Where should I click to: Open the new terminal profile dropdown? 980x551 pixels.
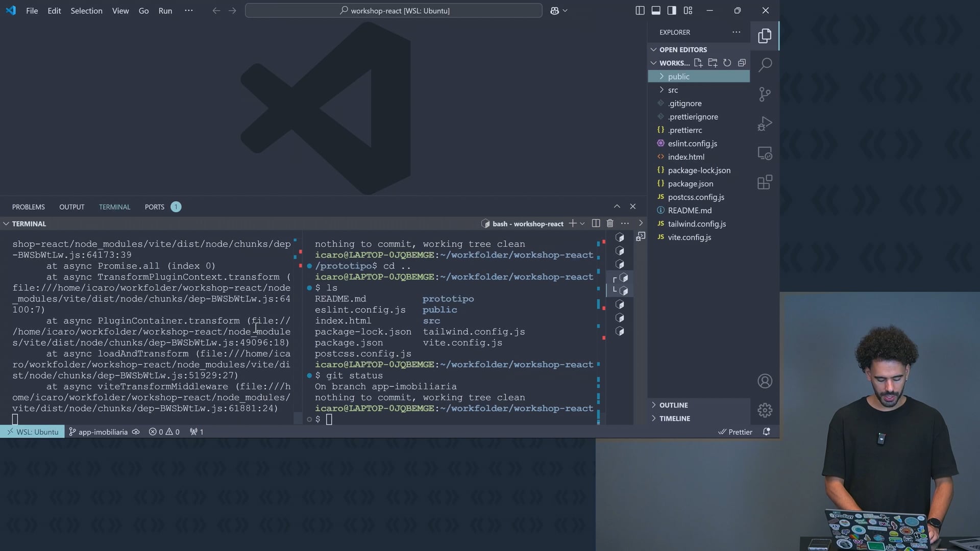582,223
